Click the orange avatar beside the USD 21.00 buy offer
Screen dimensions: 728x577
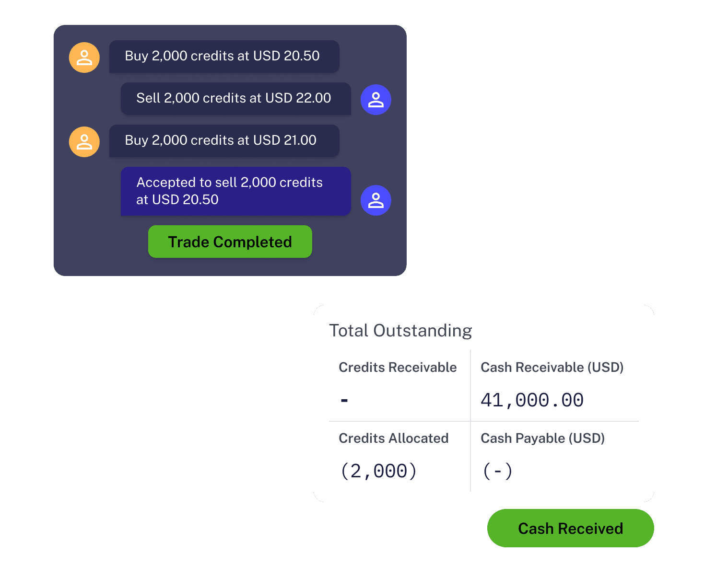point(84,142)
